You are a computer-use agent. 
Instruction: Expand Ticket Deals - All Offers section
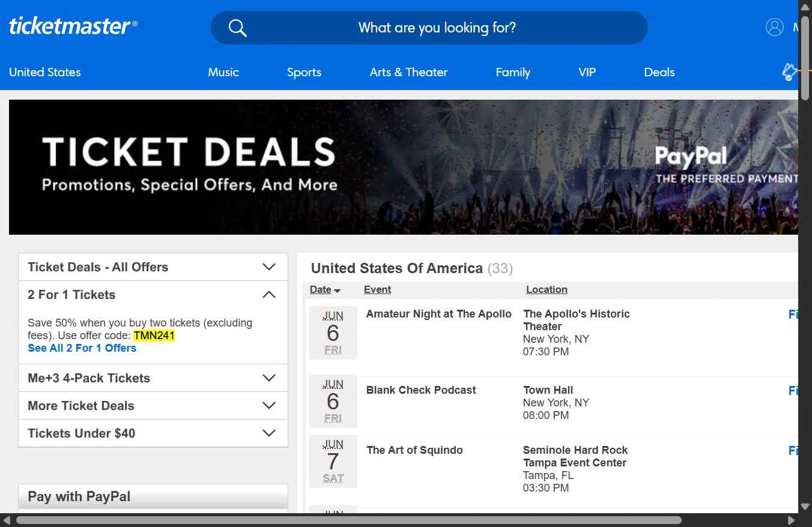(269, 267)
